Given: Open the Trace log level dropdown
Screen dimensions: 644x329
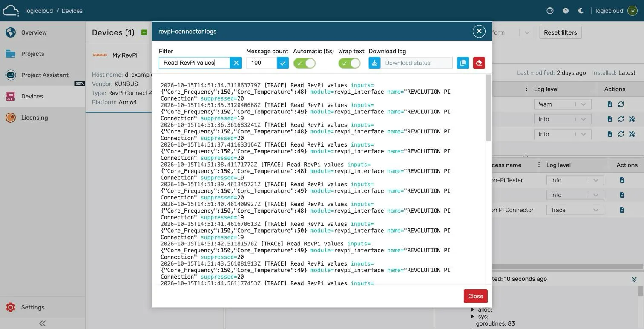Looking at the screenshot, I should click(575, 210).
